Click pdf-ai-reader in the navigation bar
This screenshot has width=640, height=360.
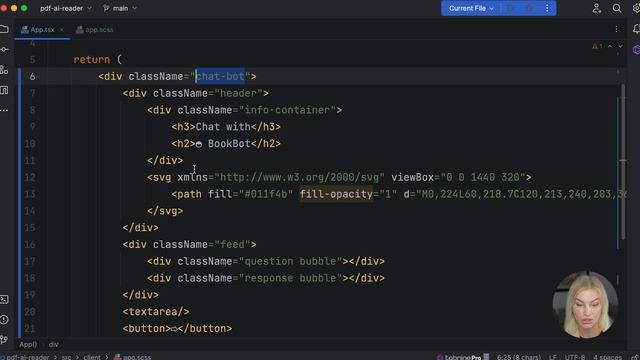[x=24, y=357]
